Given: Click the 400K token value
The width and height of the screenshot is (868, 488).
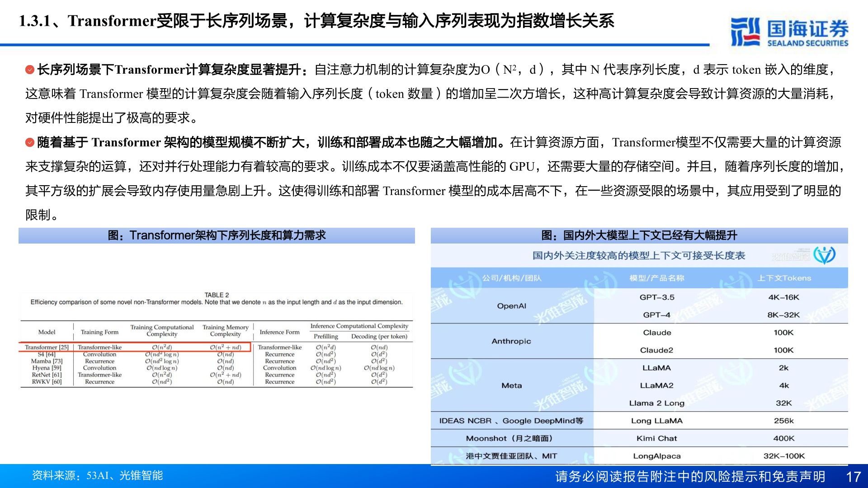Looking at the screenshot, I should tap(784, 438).
